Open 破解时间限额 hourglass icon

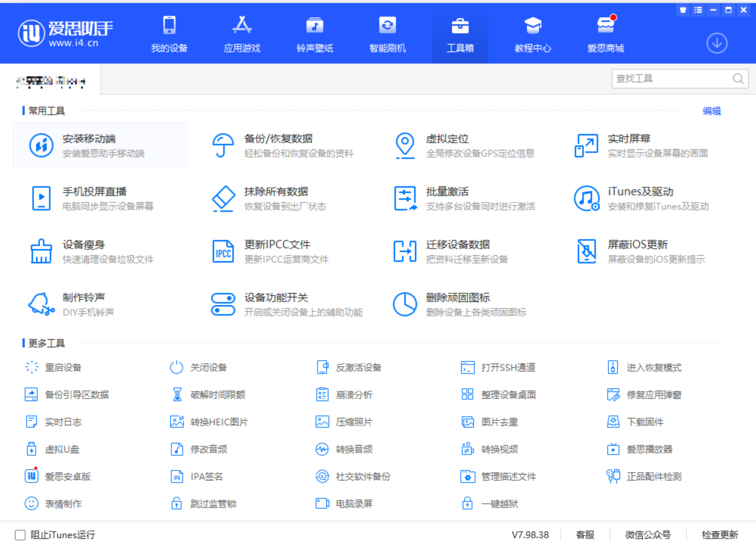(x=177, y=395)
